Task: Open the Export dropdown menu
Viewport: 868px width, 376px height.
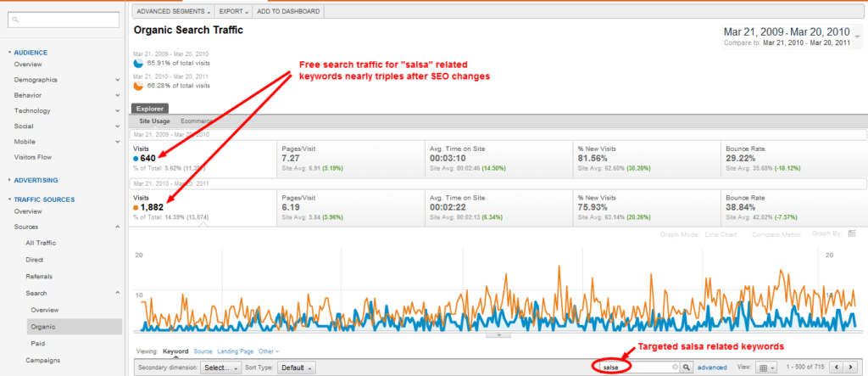Action: tap(233, 13)
